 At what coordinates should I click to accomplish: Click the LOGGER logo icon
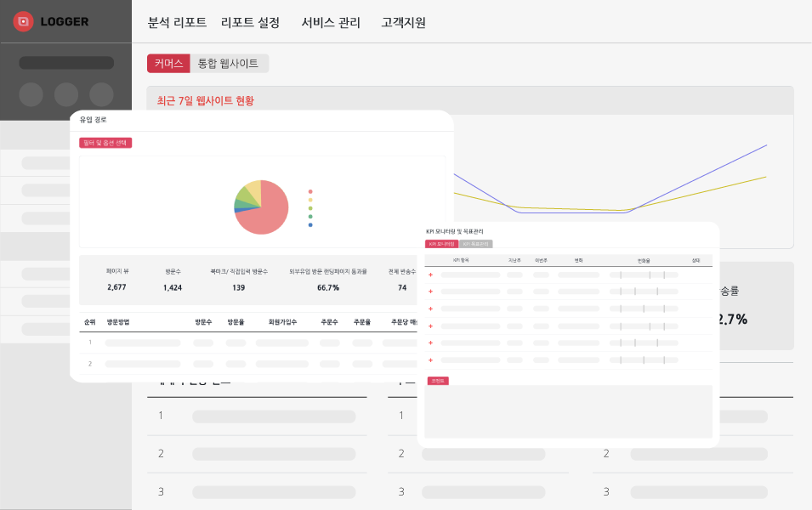[x=24, y=21]
